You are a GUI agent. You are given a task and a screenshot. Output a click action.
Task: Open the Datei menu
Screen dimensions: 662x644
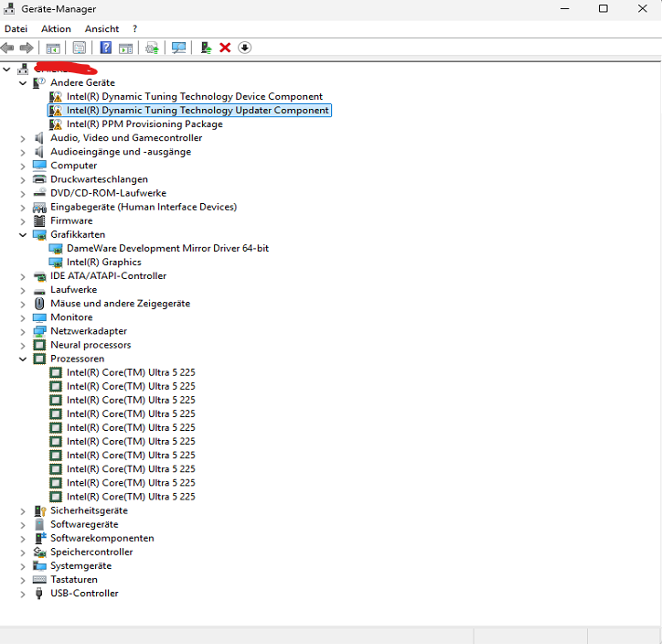16,28
